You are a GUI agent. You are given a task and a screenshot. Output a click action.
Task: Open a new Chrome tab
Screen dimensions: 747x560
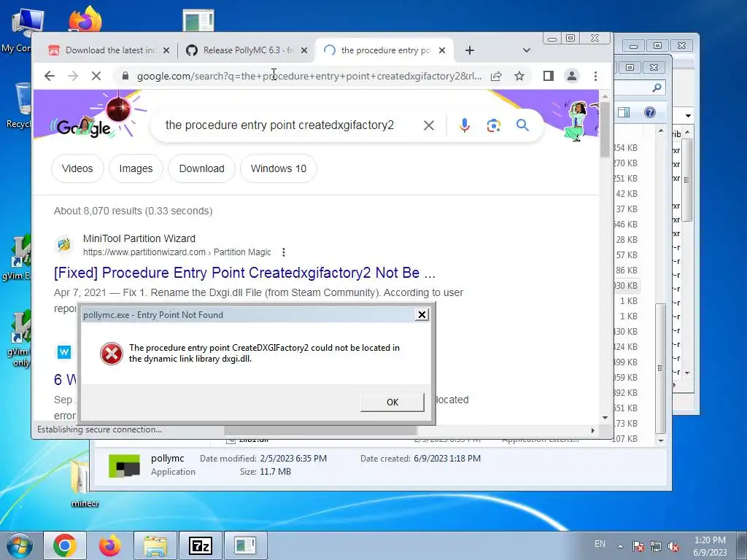(469, 50)
